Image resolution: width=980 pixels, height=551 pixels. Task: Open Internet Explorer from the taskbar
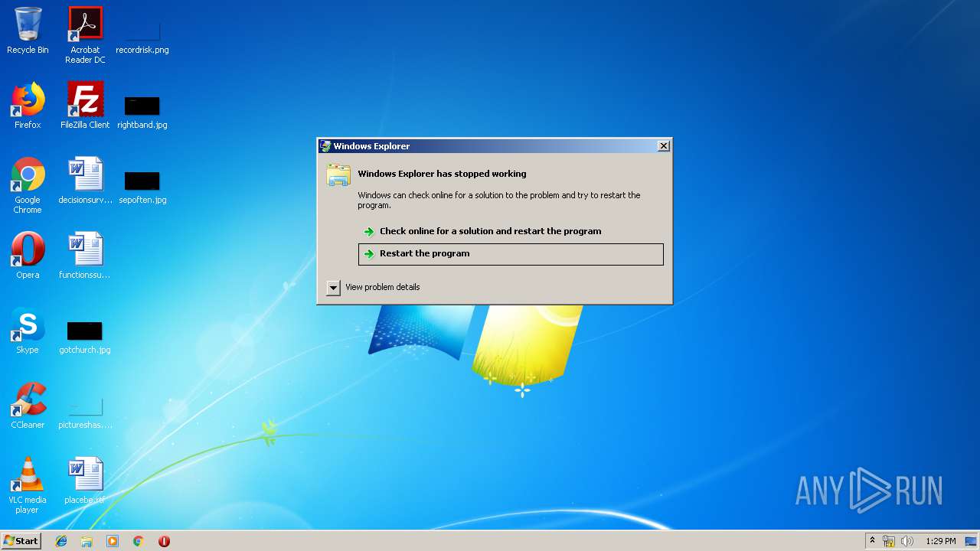pyautogui.click(x=61, y=541)
